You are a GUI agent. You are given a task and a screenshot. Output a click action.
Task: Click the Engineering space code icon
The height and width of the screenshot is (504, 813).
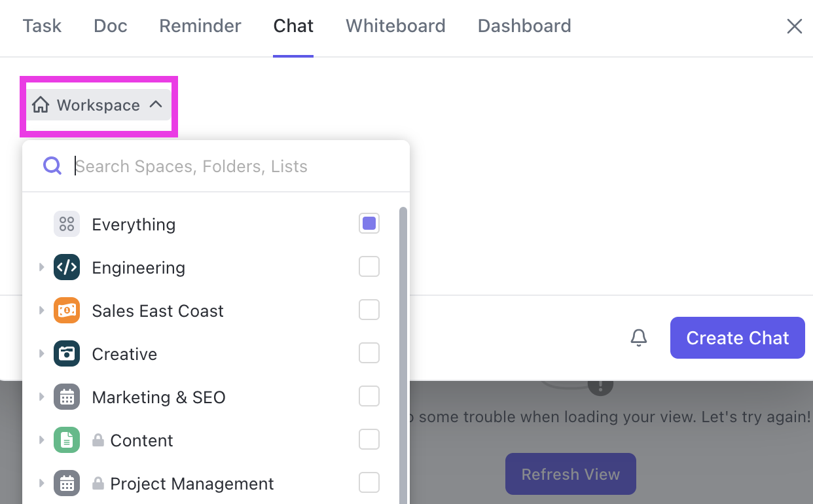coord(67,267)
